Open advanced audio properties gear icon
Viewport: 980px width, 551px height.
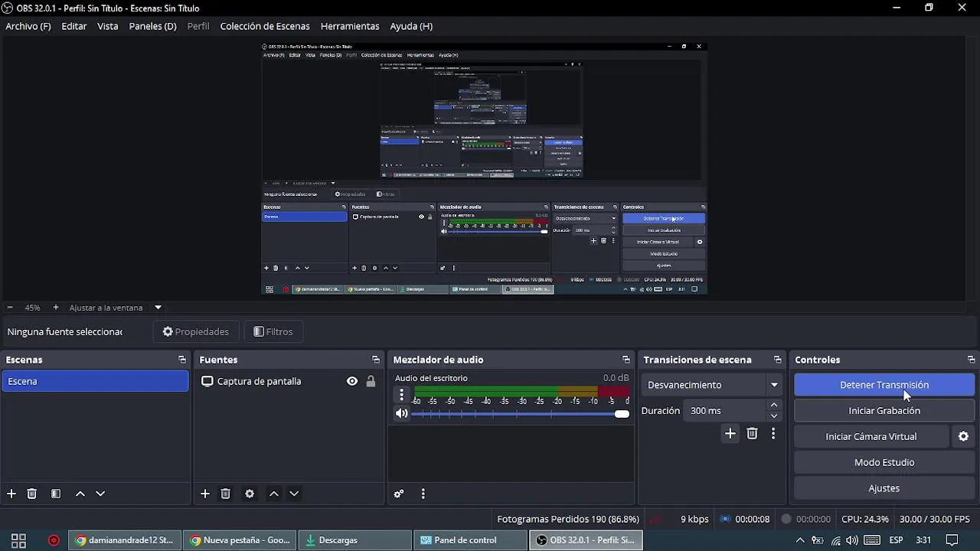(x=399, y=494)
